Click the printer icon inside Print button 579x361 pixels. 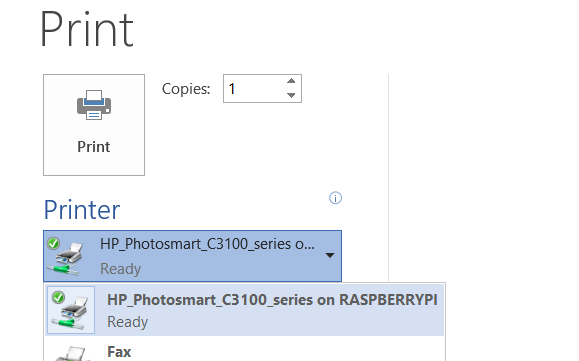(x=94, y=105)
